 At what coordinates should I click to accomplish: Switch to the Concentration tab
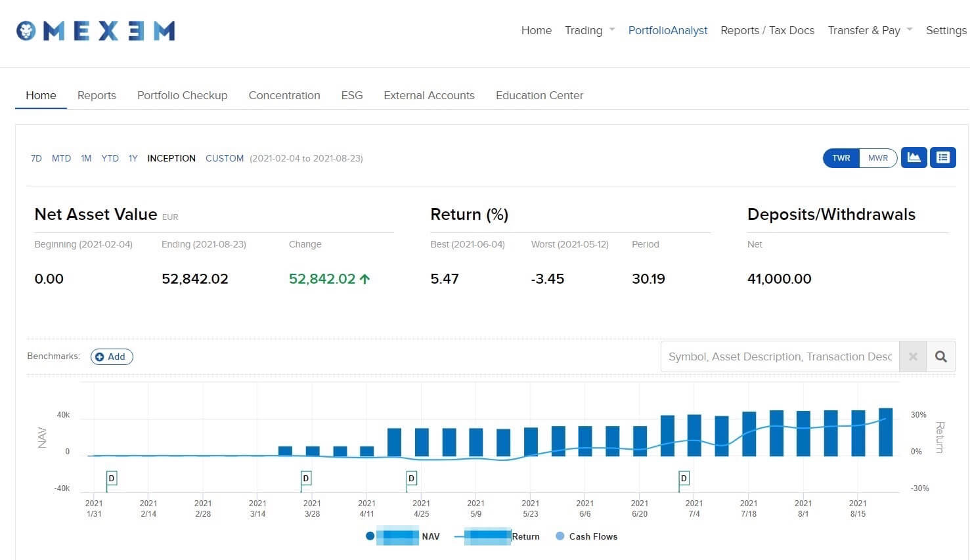coord(284,95)
